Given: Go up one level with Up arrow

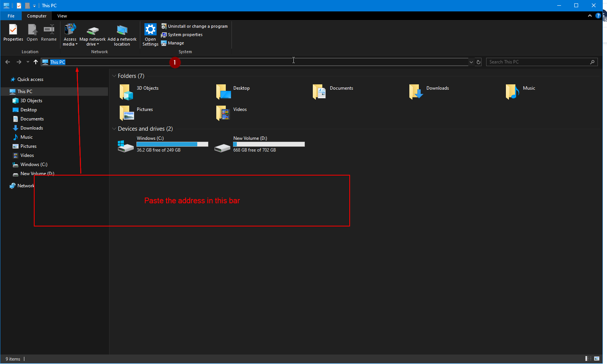Looking at the screenshot, I should click(36, 62).
